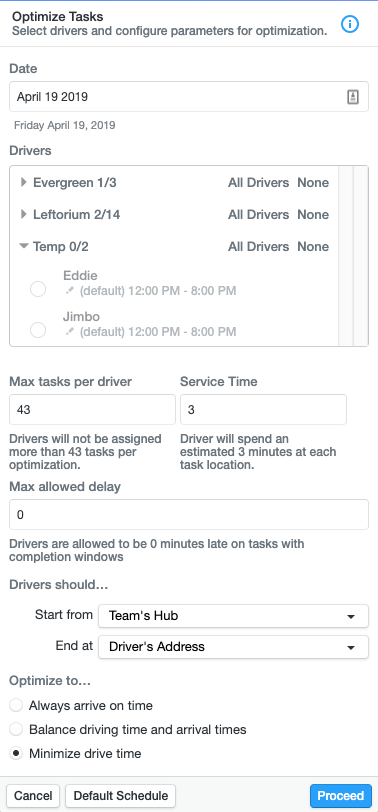Choose Balance driving time and arrival times

pyautogui.click(x=17, y=730)
